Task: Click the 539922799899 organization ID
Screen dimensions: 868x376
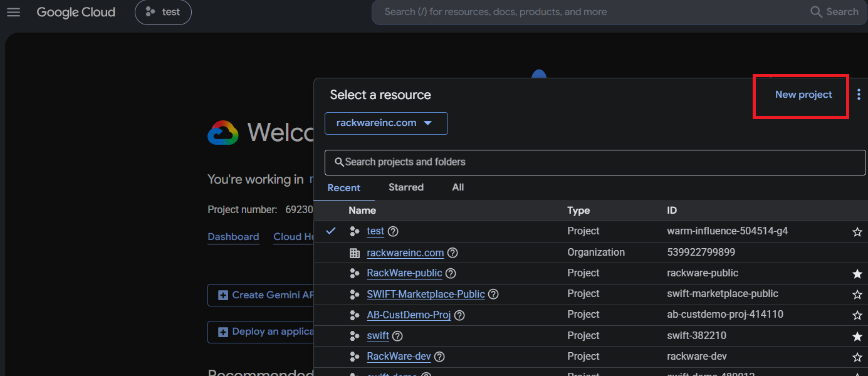Action: [701, 253]
